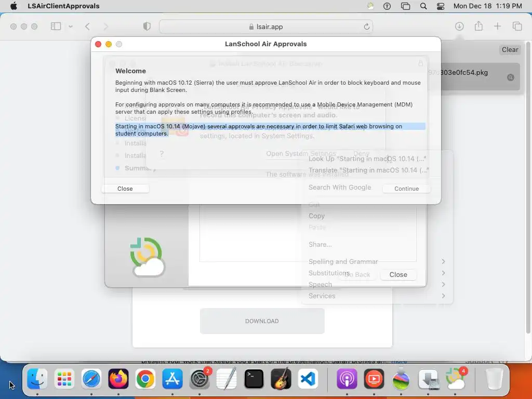Open the macOS Sonoma installer in Dock
Image resolution: width=532 pixels, height=399 pixels.
click(401, 379)
